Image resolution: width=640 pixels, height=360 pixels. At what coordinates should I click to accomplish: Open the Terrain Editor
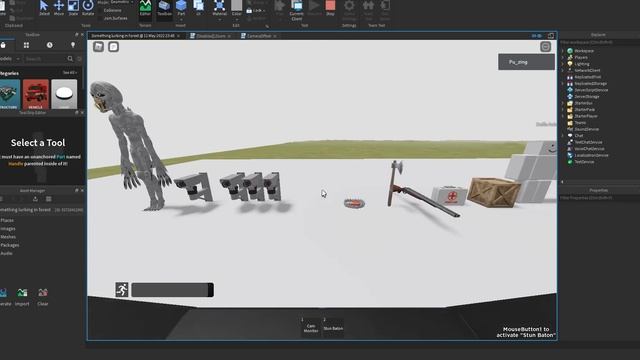coord(145,8)
